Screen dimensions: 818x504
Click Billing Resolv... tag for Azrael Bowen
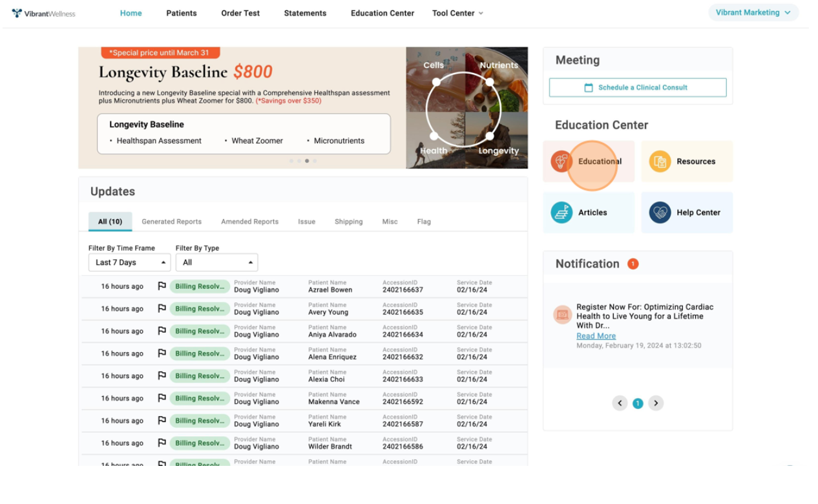tap(200, 286)
